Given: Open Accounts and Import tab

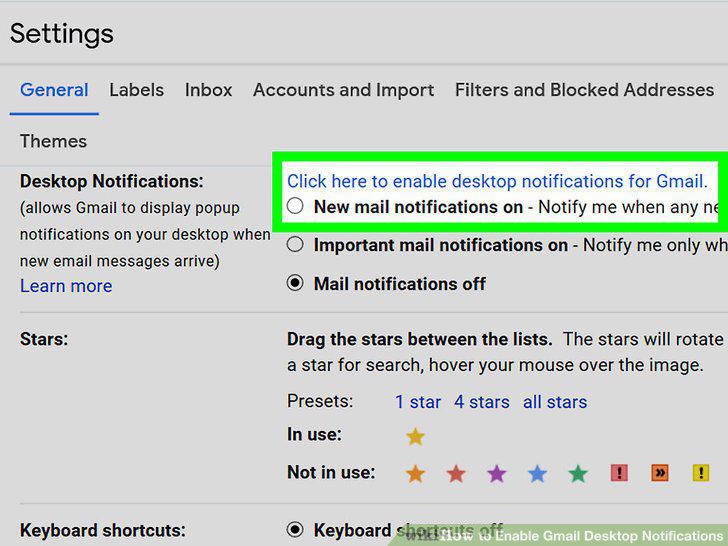Looking at the screenshot, I should point(344,90).
